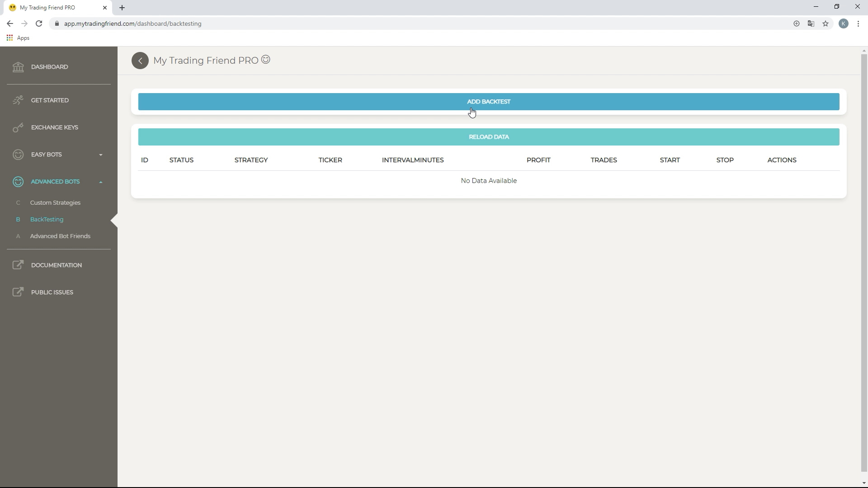Sort by the Strategy column header

pos(251,160)
